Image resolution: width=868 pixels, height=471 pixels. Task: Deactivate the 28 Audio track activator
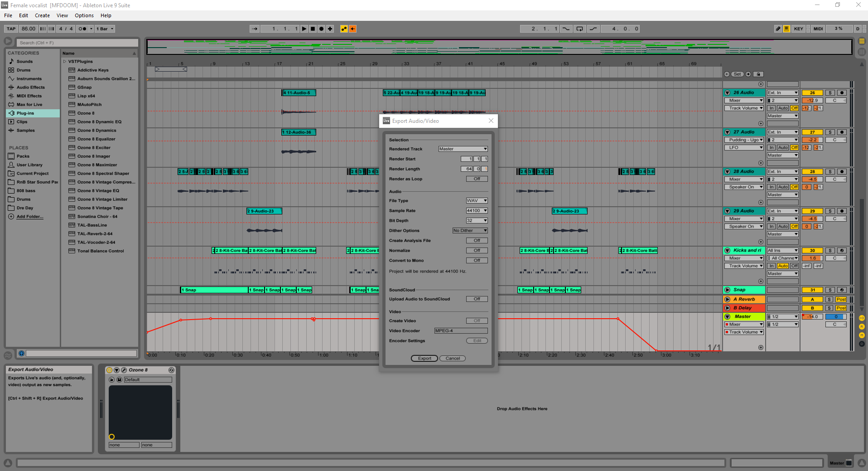pyautogui.click(x=812, y=172)
